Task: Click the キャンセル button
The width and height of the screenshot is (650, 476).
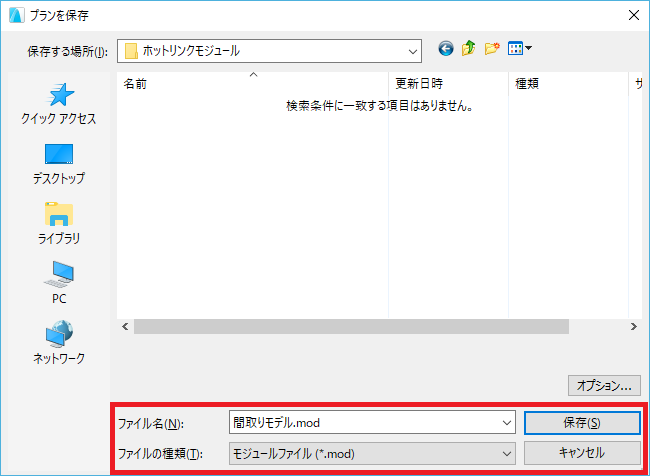Action: [x=582, y=453]
